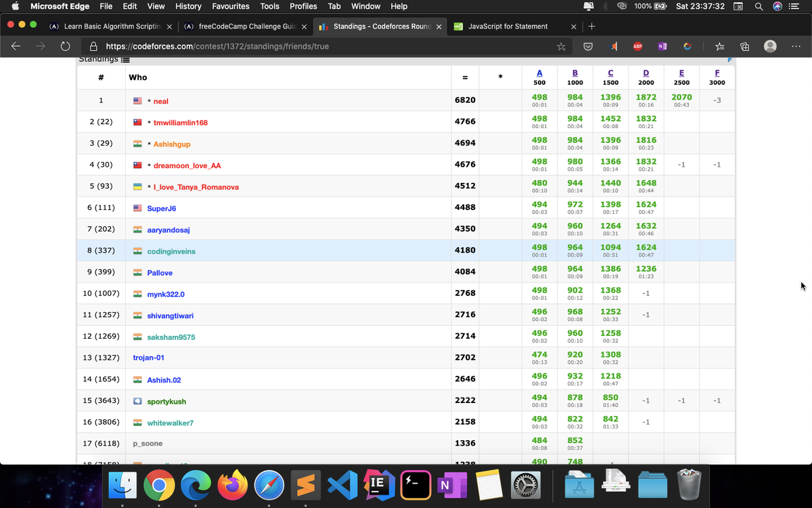Go back using the browser back arrow
Viewport: 812px width, 508px height.
click(x=16, y=47)
